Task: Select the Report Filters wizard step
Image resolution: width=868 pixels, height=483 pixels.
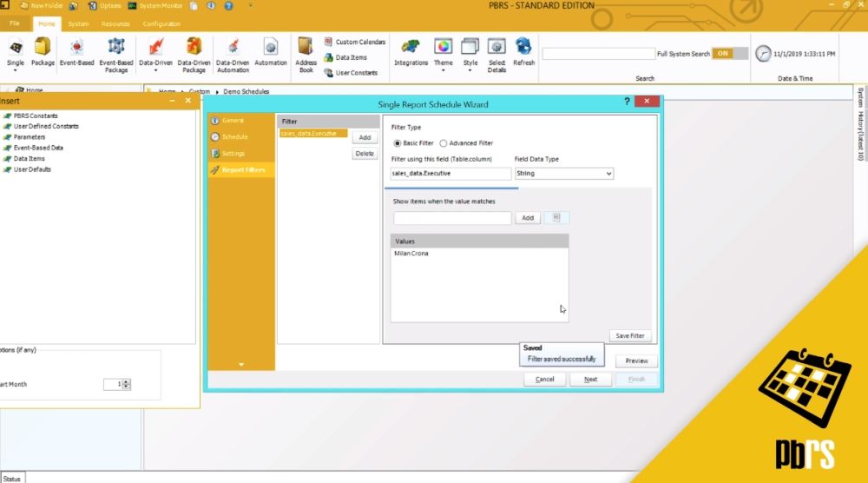Action: tap(241, 170)
